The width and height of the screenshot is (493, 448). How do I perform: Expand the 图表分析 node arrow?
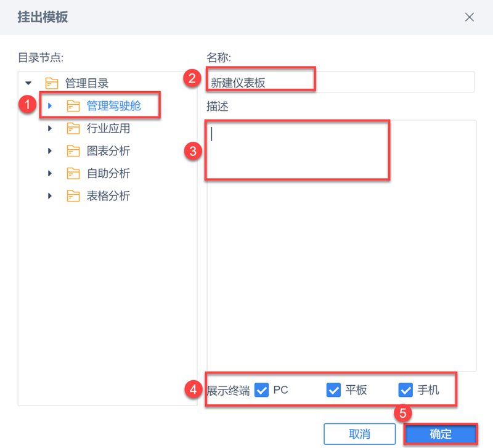tap(50, 151)
